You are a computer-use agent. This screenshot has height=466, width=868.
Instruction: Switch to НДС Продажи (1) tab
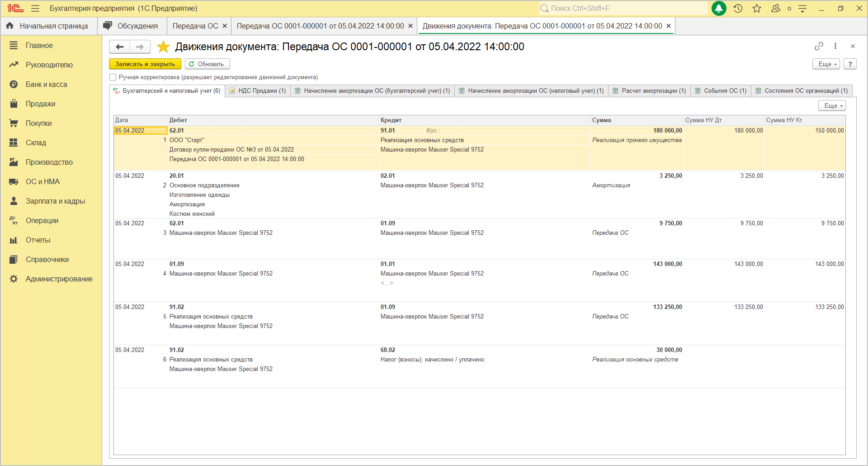[x=258, y=90]
